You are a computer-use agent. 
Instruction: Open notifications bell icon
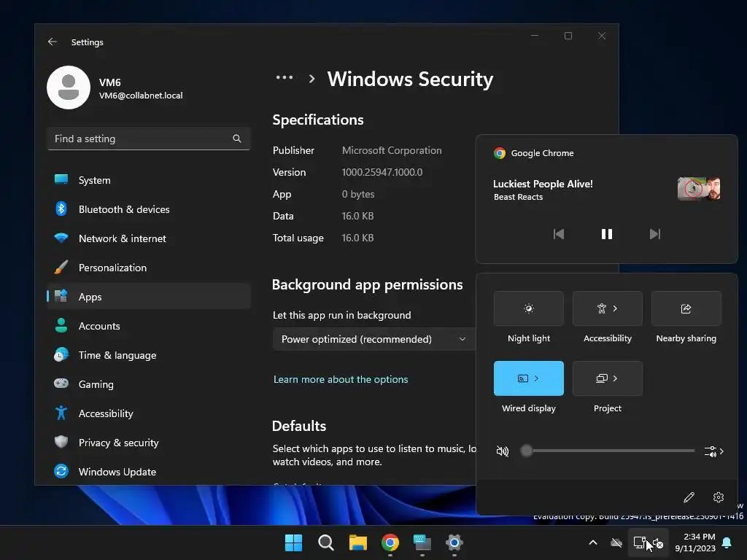coord(727,542)
